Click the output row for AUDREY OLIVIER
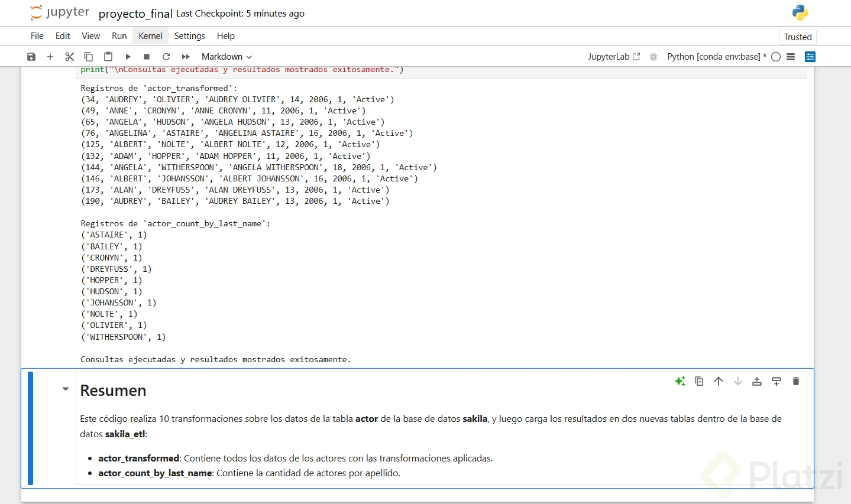This screenshot has height=504, width=851. [238, 100]
